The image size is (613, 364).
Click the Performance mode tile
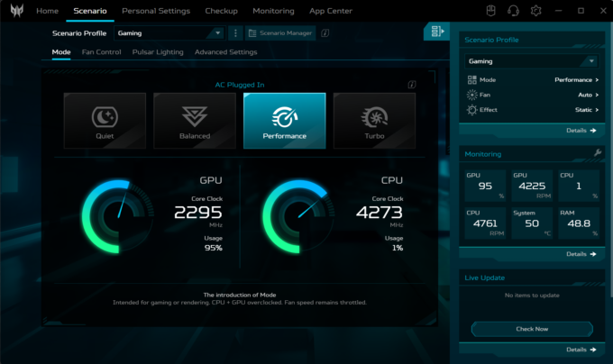tap(284, 121)
